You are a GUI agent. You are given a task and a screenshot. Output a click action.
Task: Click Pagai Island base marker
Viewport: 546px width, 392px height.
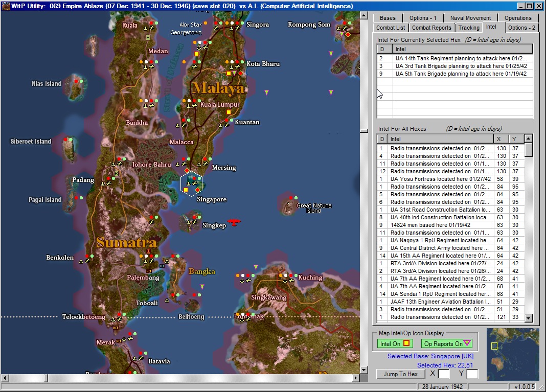(x=78, y=198)
